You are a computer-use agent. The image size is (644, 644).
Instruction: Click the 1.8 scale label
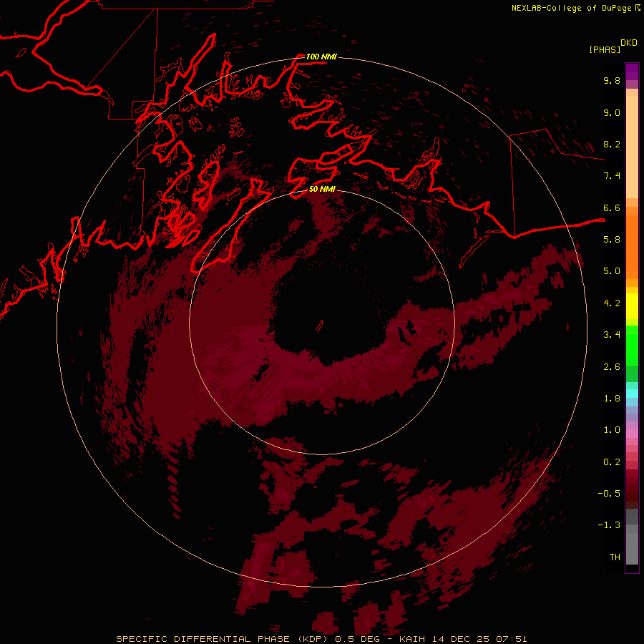click(x=612, y=399)
